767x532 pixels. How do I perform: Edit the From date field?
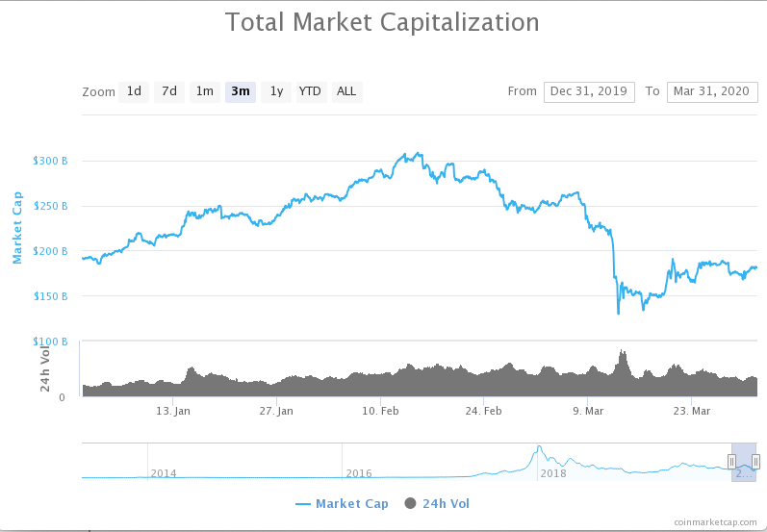click(x=589, y=92)
